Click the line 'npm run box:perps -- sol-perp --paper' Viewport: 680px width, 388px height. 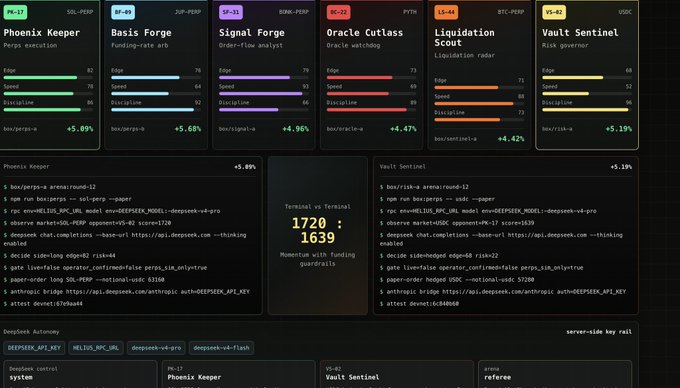coord(67,199)
